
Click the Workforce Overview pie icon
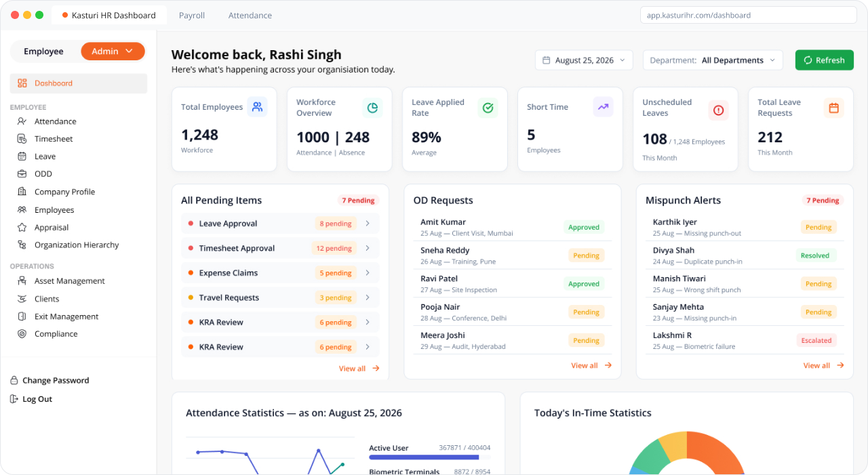click(x=372, y=107)
